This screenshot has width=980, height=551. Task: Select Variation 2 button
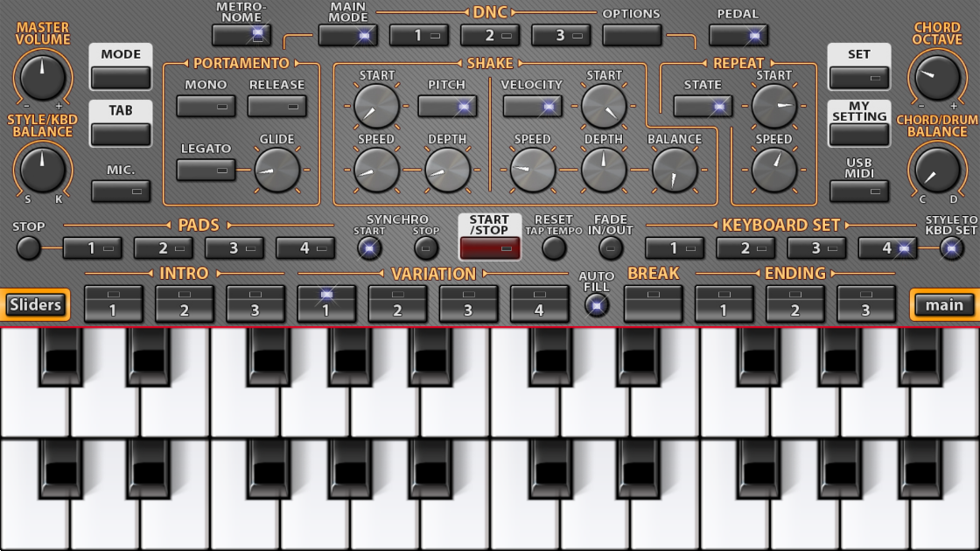[x=397, y=303]
